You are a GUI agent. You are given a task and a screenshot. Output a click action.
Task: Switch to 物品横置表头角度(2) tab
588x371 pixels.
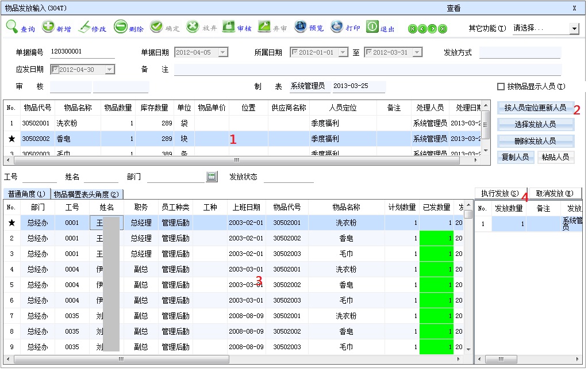click(86, 194)
